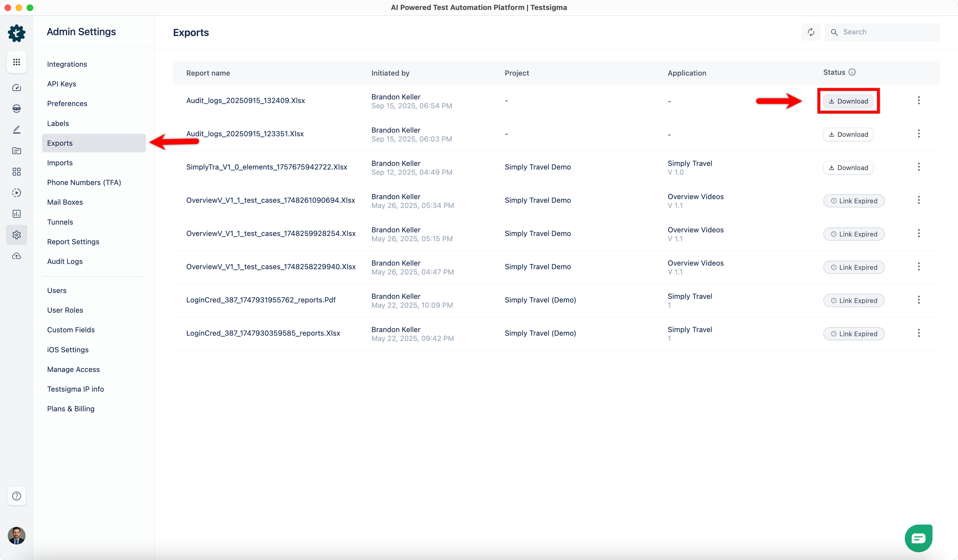Select the elements grid icon in sidebar
958x560 pixels.
coord(16,172)
